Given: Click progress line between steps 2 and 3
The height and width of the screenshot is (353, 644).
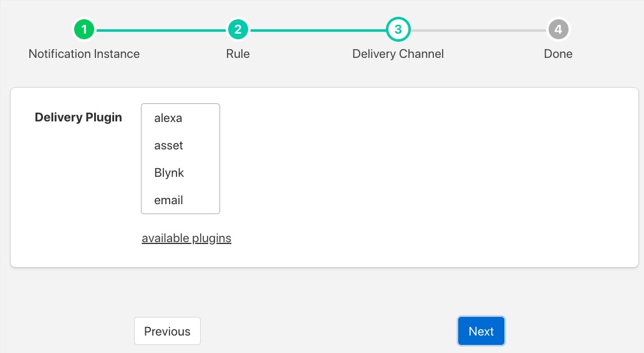Looking at the screenshot, I should point(317,30).
